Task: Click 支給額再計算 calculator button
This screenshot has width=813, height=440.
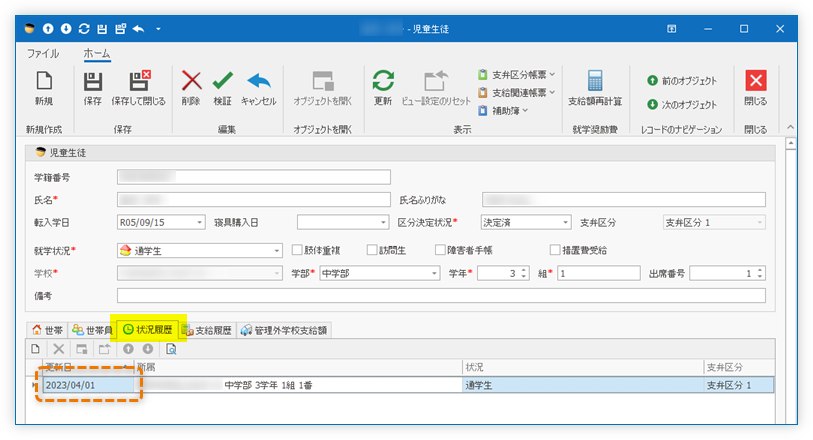Action: point(595,88)
